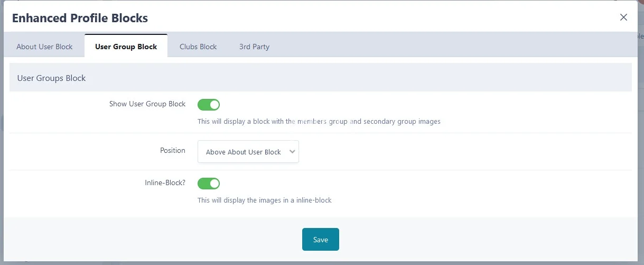This screenshot has height=265, width=644.
Task: Click the members group images description text
Action: 319,122
